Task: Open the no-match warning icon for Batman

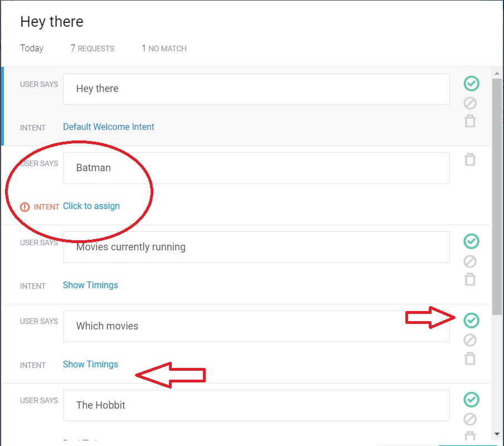Action: (25, 207)
